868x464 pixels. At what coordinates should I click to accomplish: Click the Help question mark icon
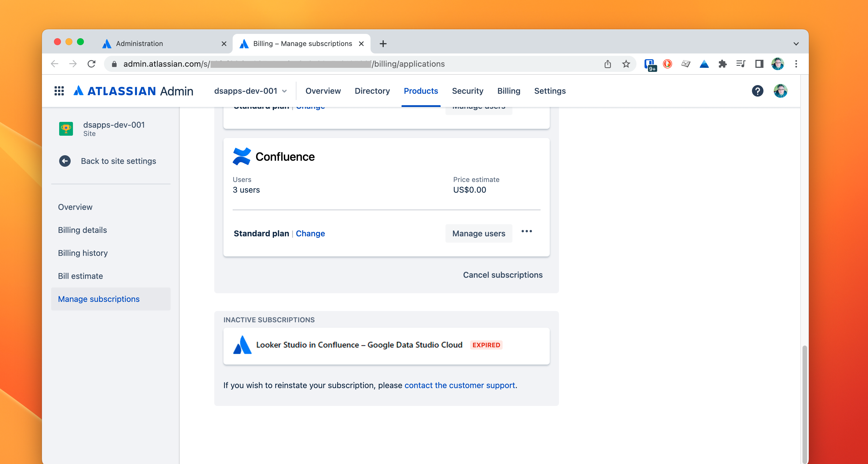click(x=757, y=91)
